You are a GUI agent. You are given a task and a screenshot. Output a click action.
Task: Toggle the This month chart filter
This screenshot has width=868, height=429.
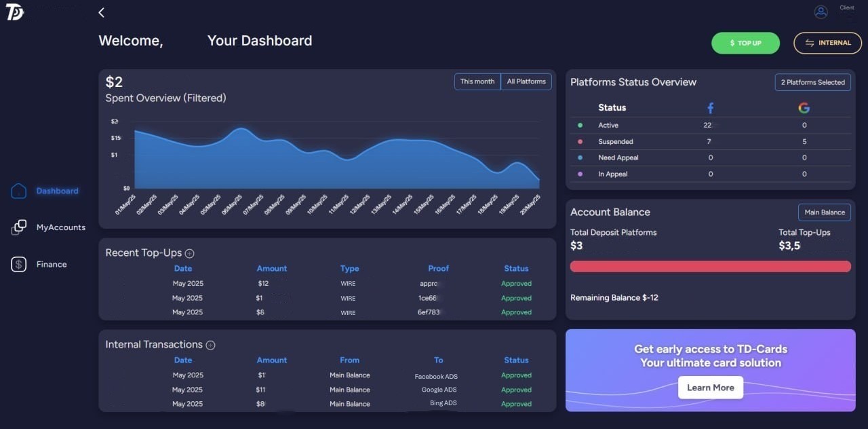click(477, 81)
